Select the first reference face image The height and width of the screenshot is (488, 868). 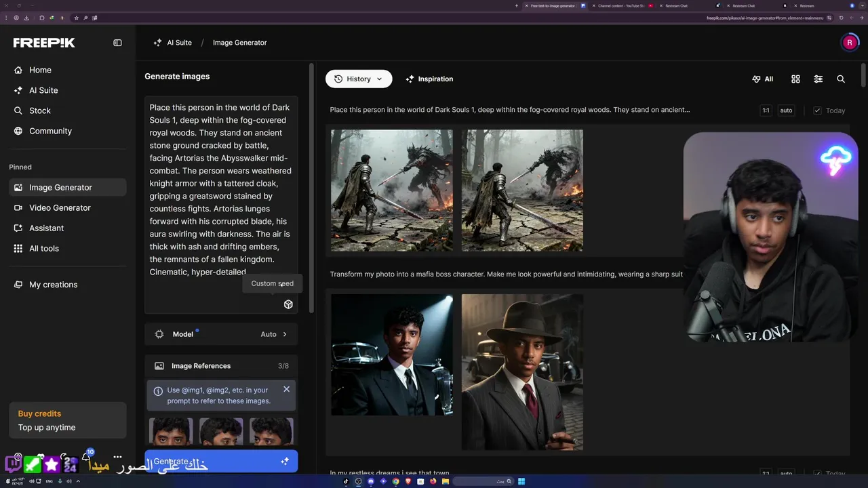click(171, 432)
